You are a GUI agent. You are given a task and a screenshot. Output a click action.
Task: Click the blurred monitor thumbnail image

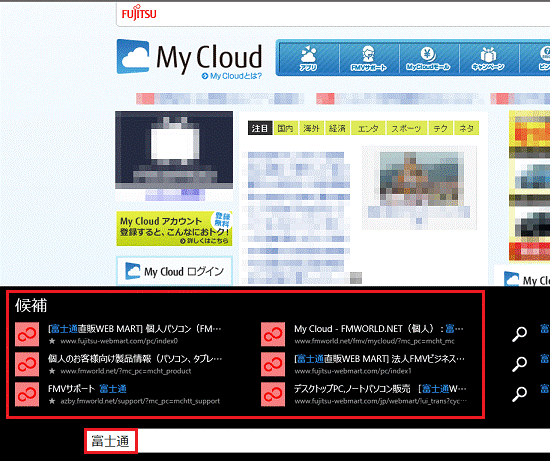pyautogui.click(x=174, y=150)
